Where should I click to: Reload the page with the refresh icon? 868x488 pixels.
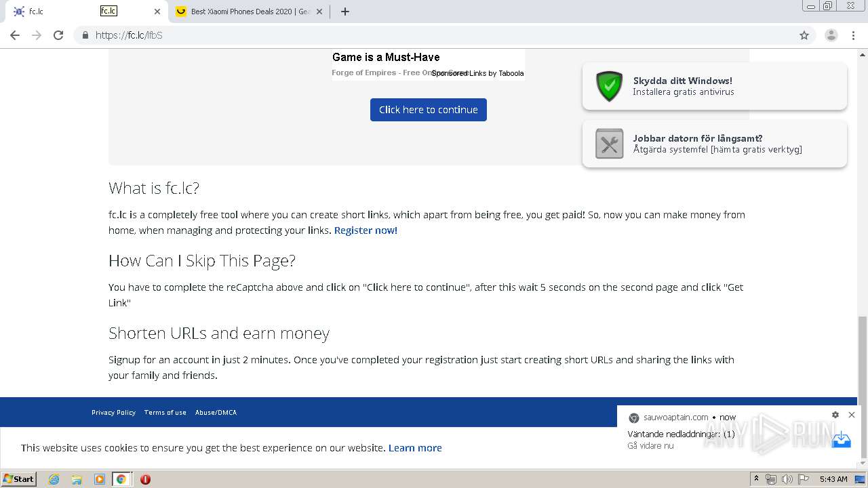(58, 35)
